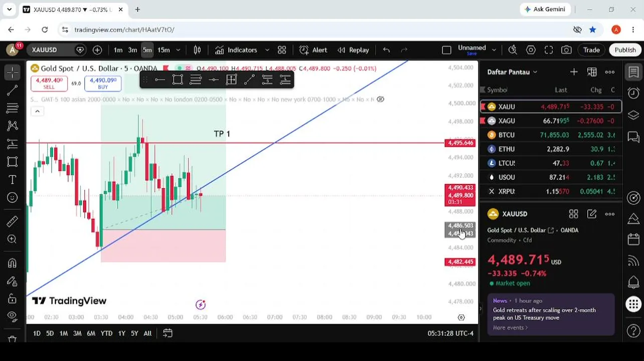Click the trash remove objects icon

click(x=13, y=339)
